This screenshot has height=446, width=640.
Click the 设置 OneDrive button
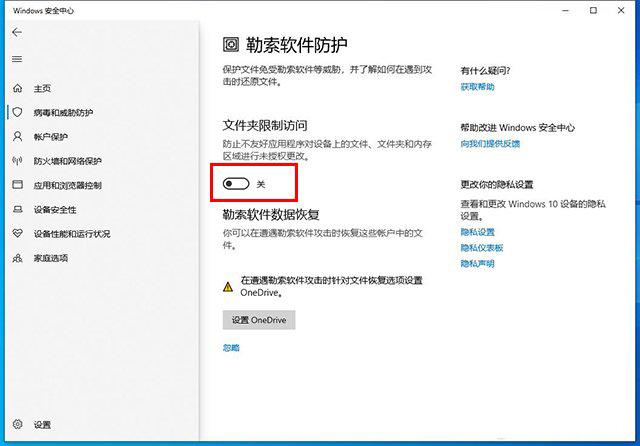point(258,320)
